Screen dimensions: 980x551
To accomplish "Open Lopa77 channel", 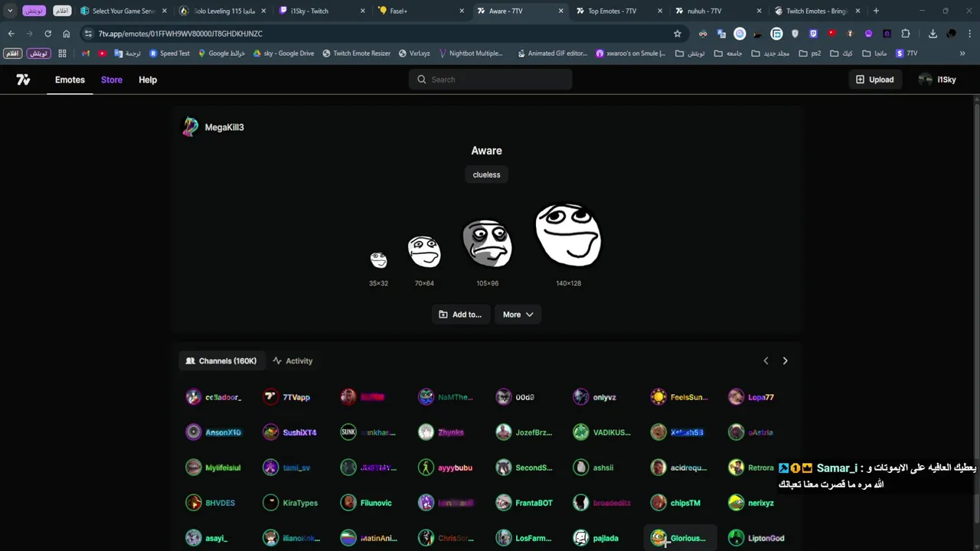I will 751,397.
